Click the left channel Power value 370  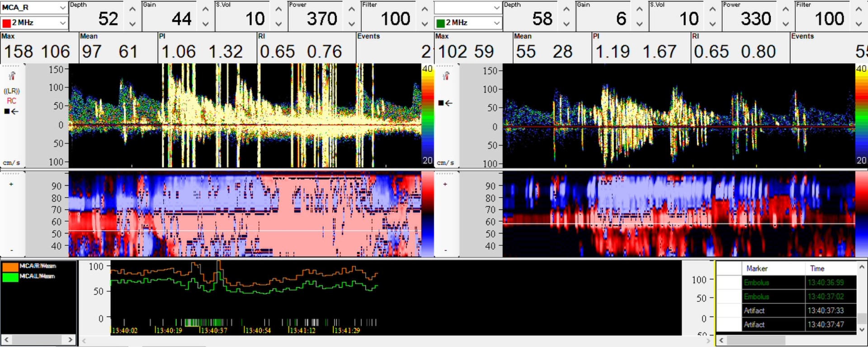[322, 19]
